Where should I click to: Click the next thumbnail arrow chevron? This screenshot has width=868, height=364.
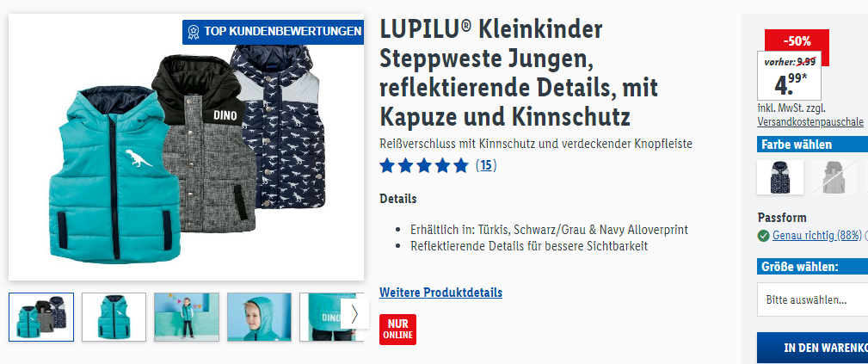(354, 314)
